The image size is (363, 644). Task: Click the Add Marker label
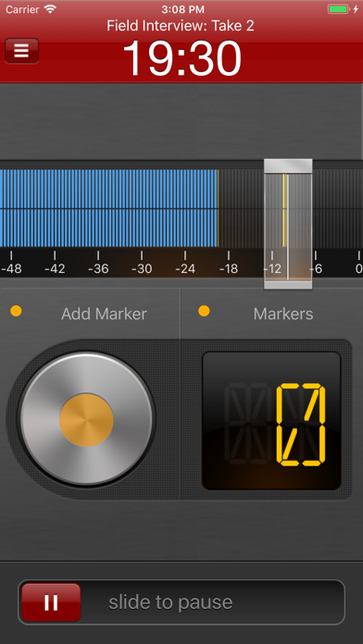tap(104, 314)
